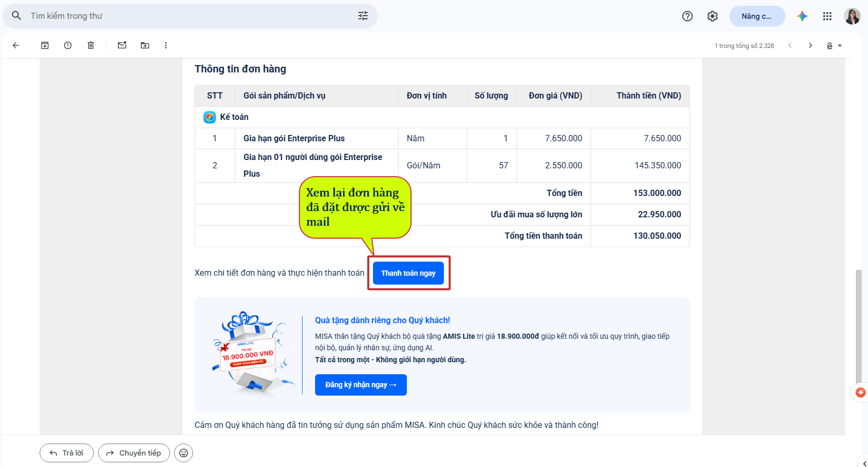Click the Quà tặng dành riêng heading
The image size is (868, 467).
coord(382,320)
